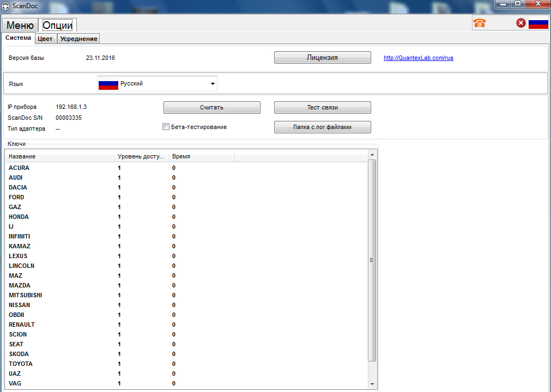Screen dimensions: 551x392
Task: Select the INFINITI row
Action: point(186,236)
